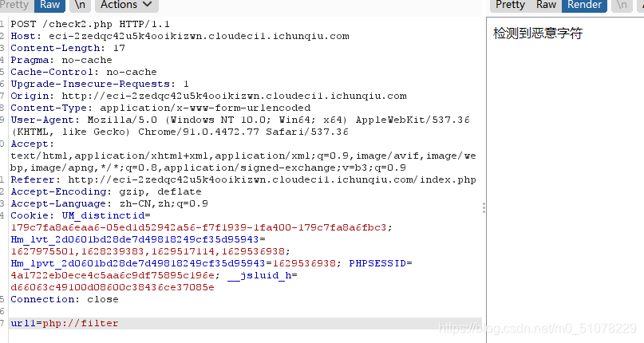The height and width of the screenshot is (343, 644).
Task: Click the Host header line
Action: (180, 36)
